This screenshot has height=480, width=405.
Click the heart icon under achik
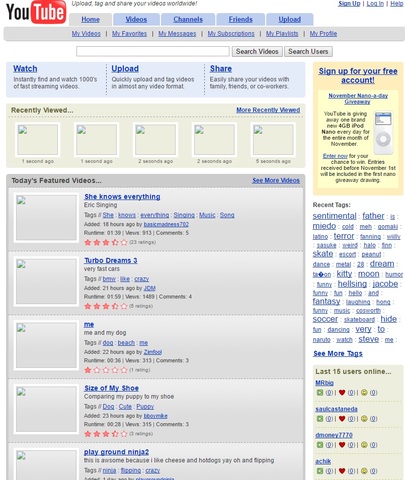342,471
